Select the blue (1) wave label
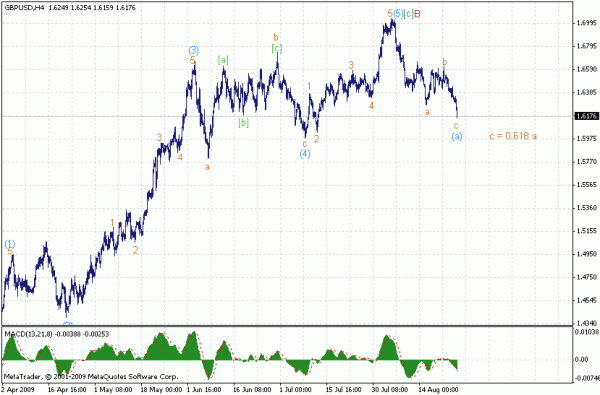 tap(10, 244)
